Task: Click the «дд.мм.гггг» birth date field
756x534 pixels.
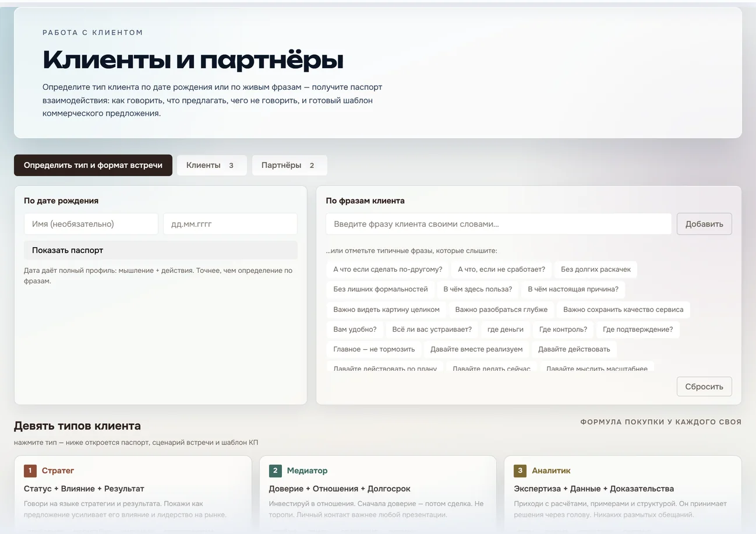Action: [230, 224]
